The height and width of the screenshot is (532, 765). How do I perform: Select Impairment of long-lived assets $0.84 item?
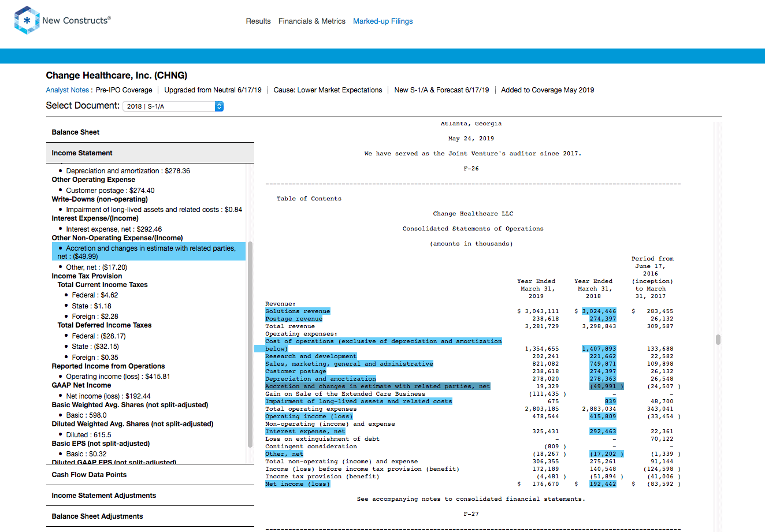pyautogui.click(x=154, y=210)
